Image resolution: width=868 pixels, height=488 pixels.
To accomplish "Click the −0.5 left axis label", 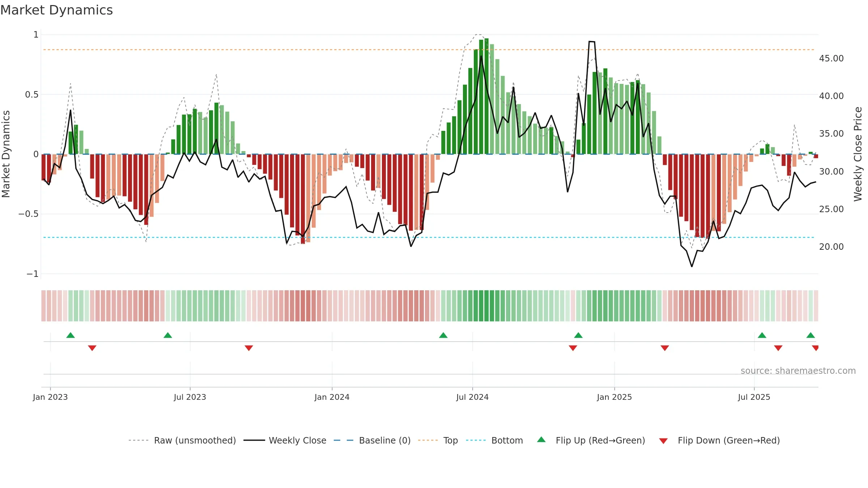I will coord(29,214).
